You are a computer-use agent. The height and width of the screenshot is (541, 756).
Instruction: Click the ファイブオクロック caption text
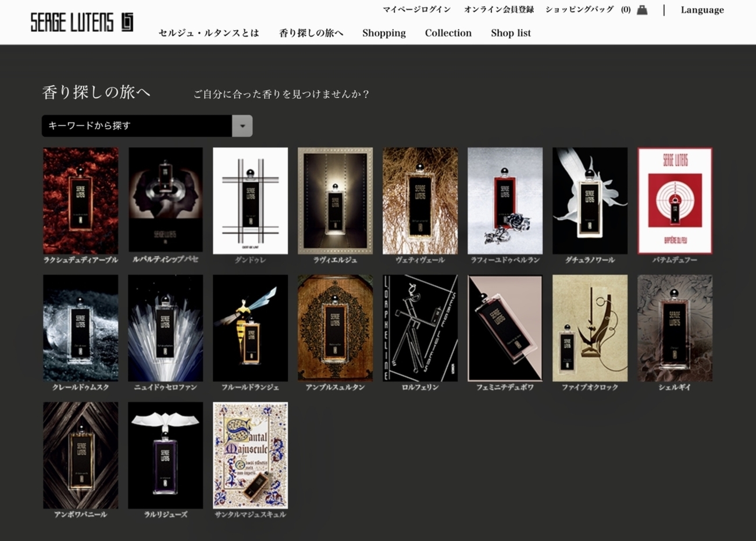[x=590, y=387]
